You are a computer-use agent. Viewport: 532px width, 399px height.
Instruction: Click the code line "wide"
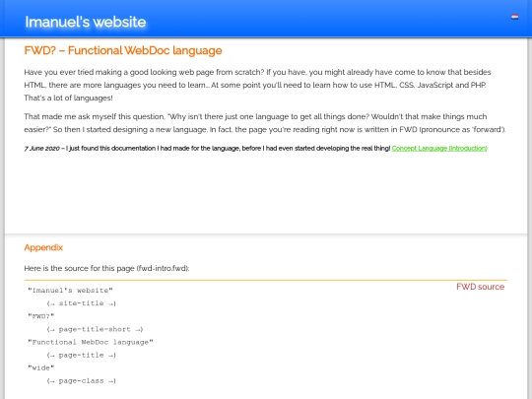pyautogui.click(x=41, y=367)
